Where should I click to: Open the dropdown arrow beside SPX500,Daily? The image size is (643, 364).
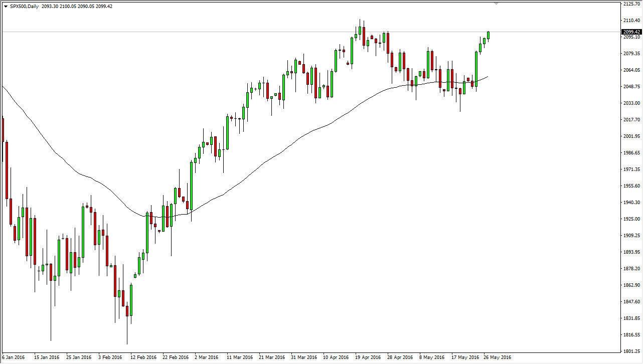point(5,6)
